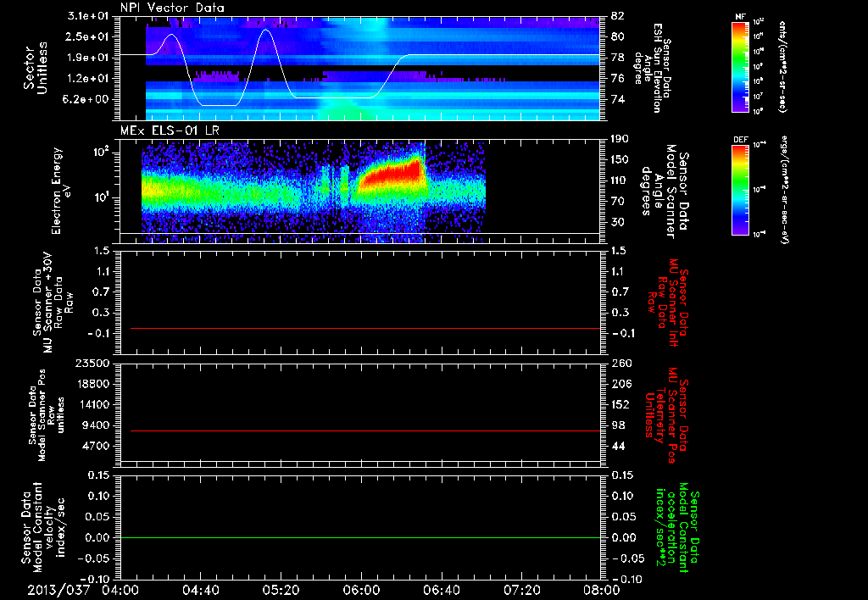
Task: Click the "76" Sun elevation tick label
Action: coord(617,79)
